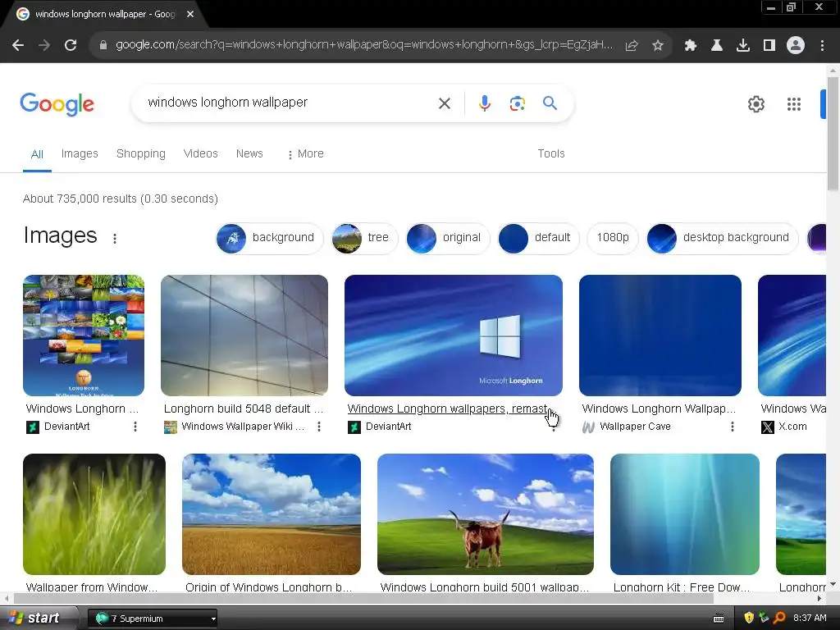Open the Microsoft Longhorn logo wallpaper thumbnail
This screenshot has height=630, width=840.
[453, 336]
